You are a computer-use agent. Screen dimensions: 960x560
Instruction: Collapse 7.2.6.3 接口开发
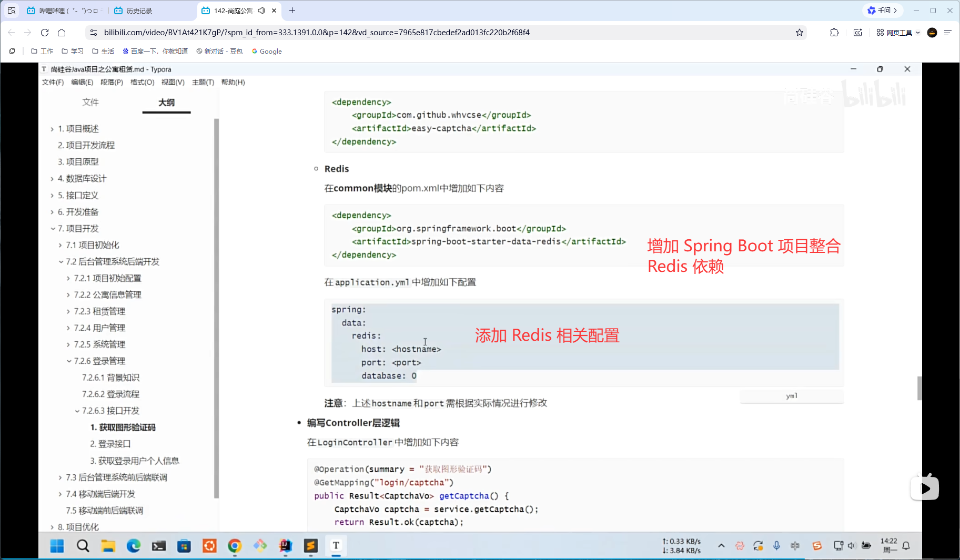tap(77, 411)
